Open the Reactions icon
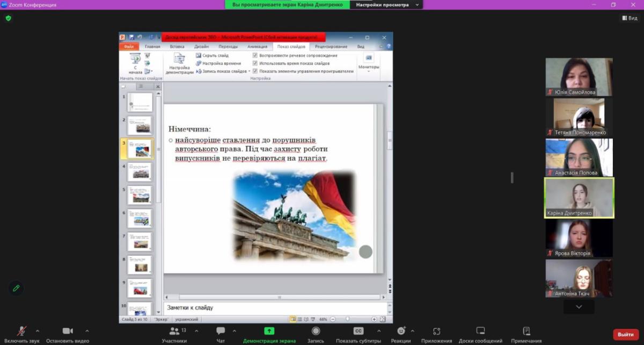 [400, 331]
